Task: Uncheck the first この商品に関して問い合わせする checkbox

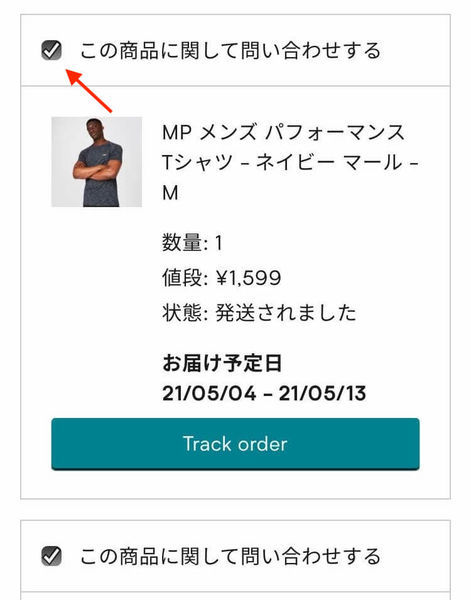Action: pos(51,50)
